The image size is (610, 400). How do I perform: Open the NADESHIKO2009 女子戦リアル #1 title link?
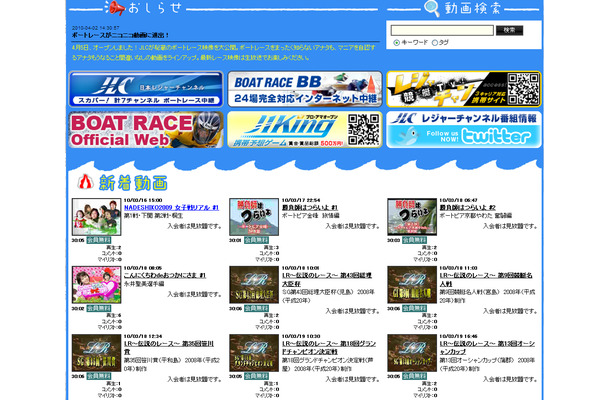pyautogui.click(x=171, y=208)
